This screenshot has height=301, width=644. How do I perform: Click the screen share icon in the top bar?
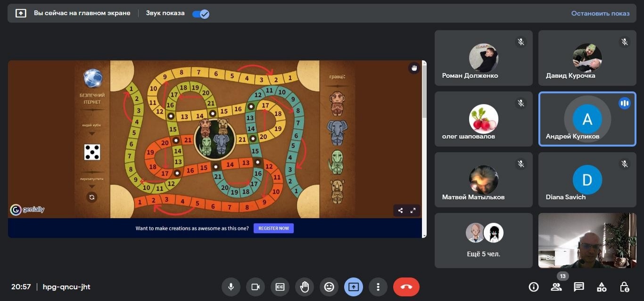point(21,13)
